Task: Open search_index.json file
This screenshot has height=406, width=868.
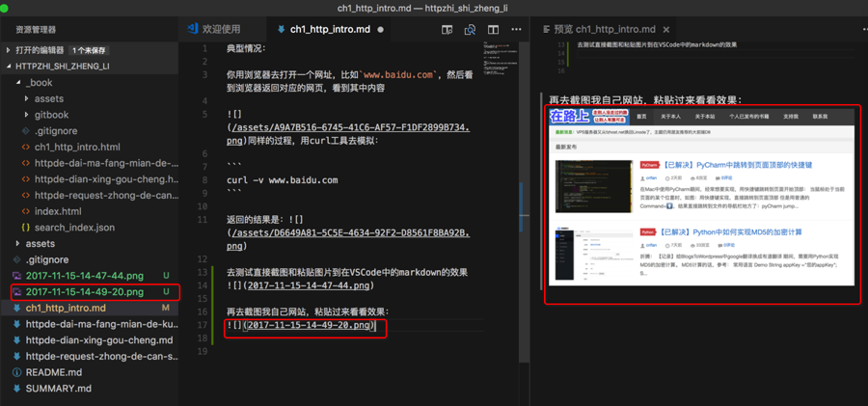Action: point(74,227)
